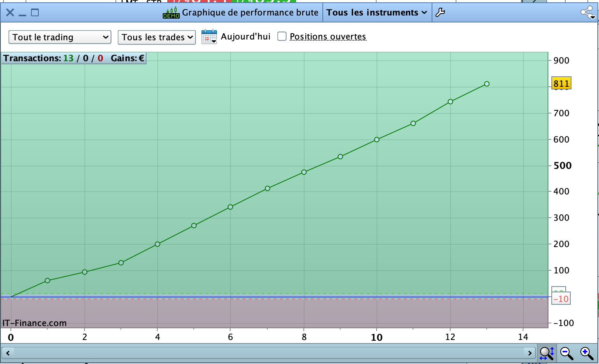The width and height of the screenshot is (599, 364).
Task: Click the data point at trade 10
Action: pos(377,139)
